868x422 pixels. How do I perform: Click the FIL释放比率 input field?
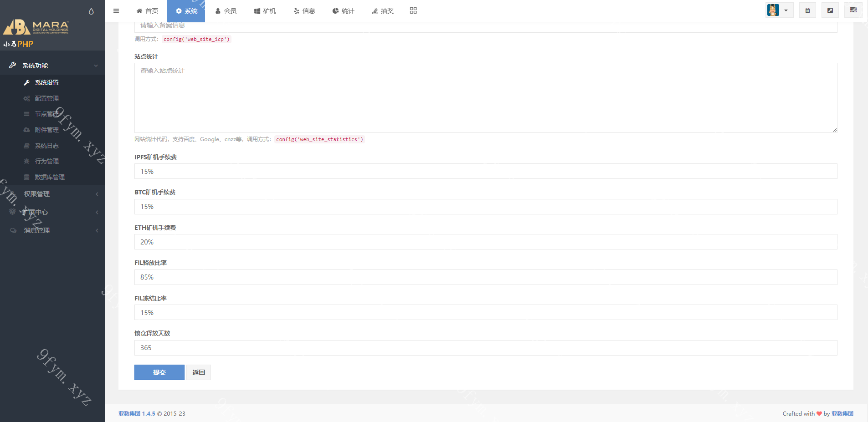click(x=486, y=277)
